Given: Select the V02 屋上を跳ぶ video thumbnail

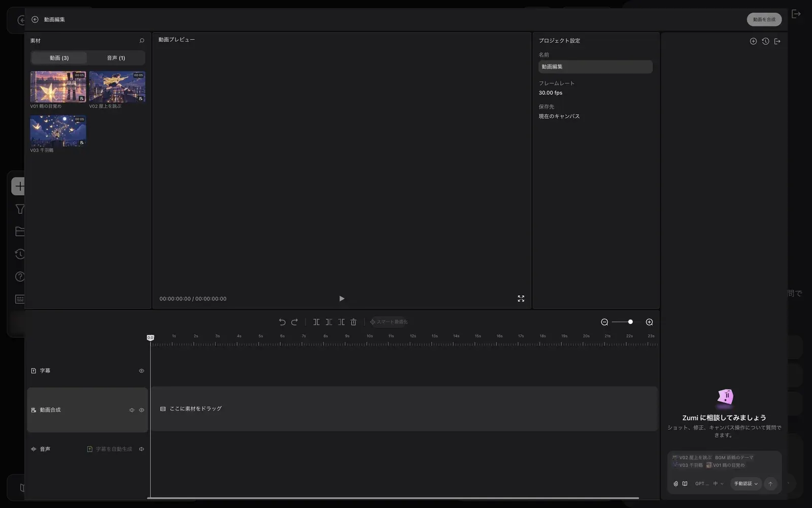Looking at the screenshot, I should tap(117, 87).
